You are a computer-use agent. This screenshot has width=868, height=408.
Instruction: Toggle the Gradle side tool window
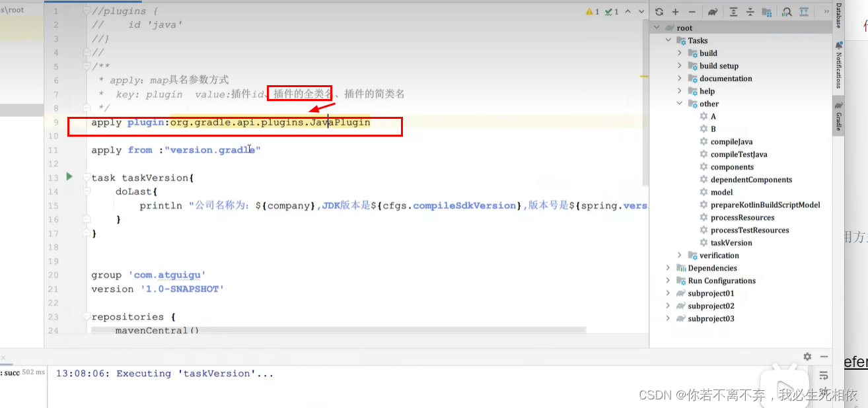838,116
